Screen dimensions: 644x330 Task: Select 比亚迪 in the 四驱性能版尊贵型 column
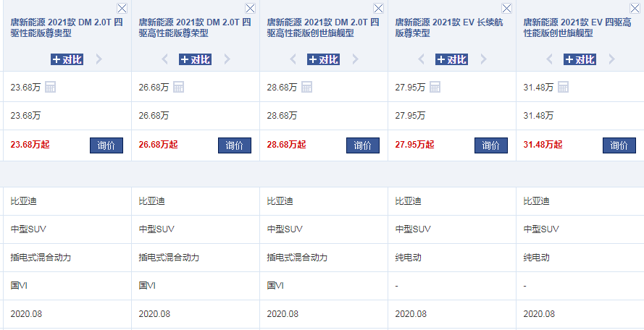click(24, 201)
